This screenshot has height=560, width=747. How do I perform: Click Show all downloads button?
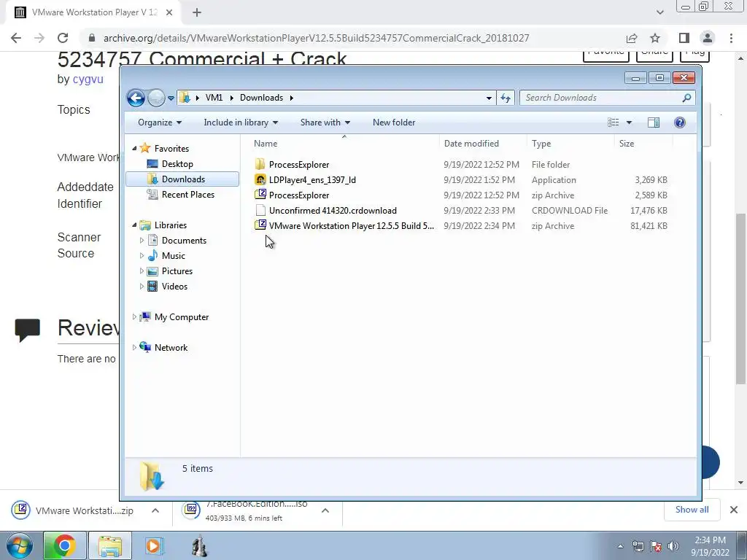(692, 510)
